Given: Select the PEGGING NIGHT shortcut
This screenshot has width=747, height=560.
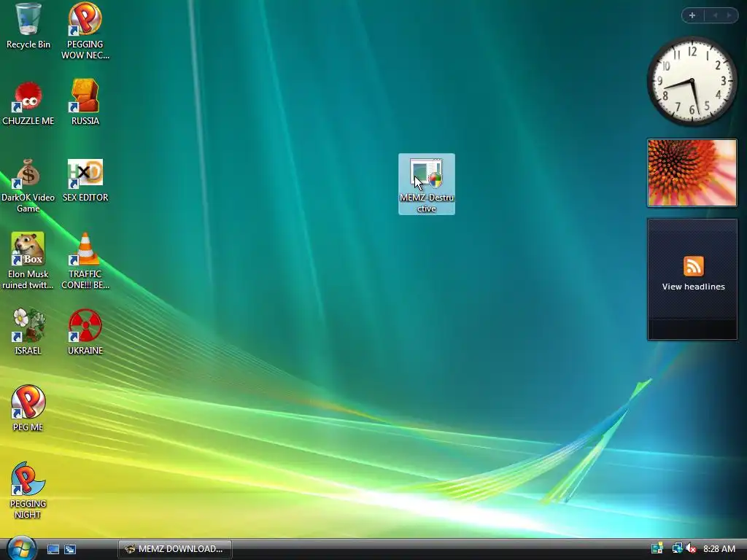Looking at the screenshot, I should 28,491.
